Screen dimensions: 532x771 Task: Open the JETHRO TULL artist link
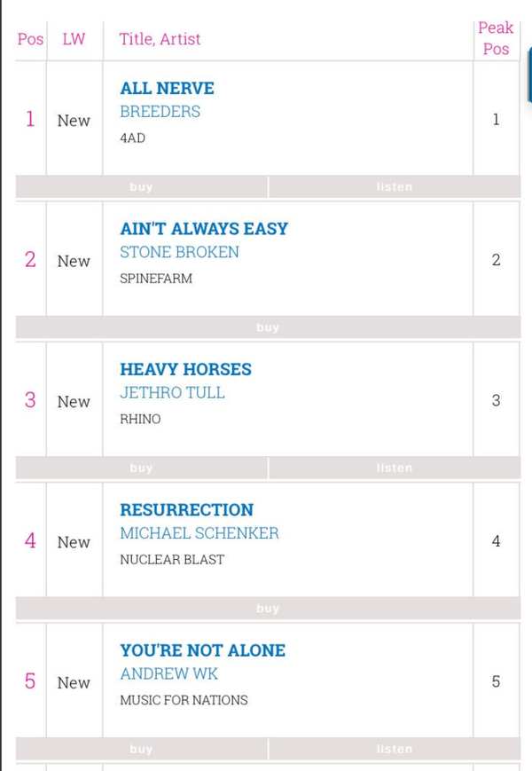(x=172, y=393)
